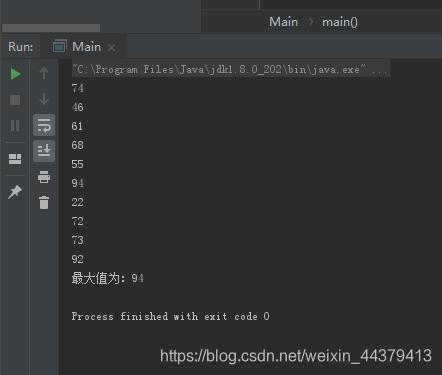Click the Down stack trace arrow

click(x=44, y=99)
